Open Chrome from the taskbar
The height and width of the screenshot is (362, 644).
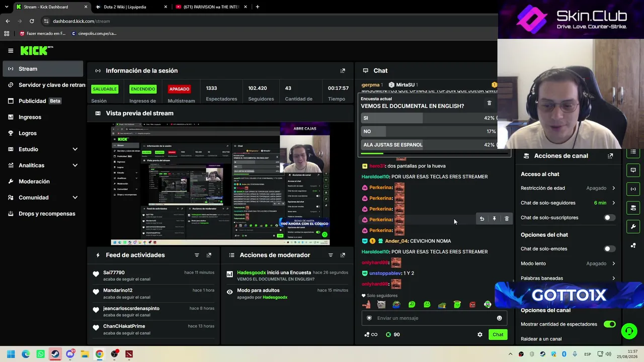coord(100,354)
